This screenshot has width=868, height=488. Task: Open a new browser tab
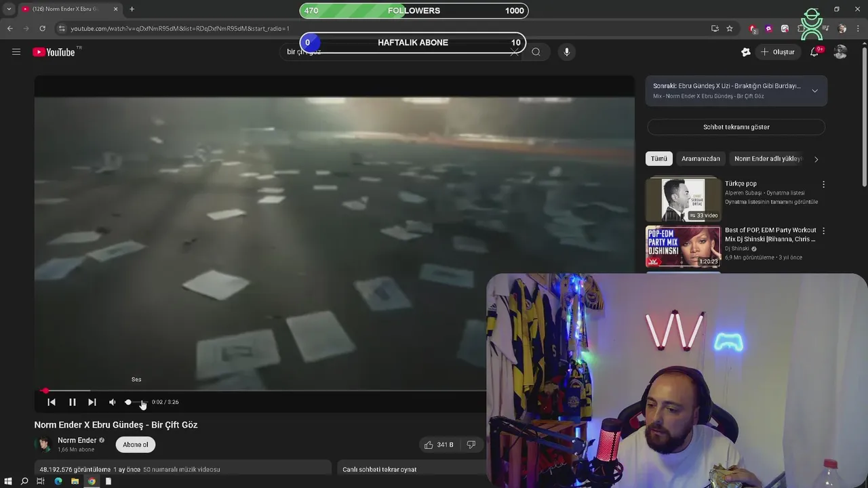click(x=132, y=9)
